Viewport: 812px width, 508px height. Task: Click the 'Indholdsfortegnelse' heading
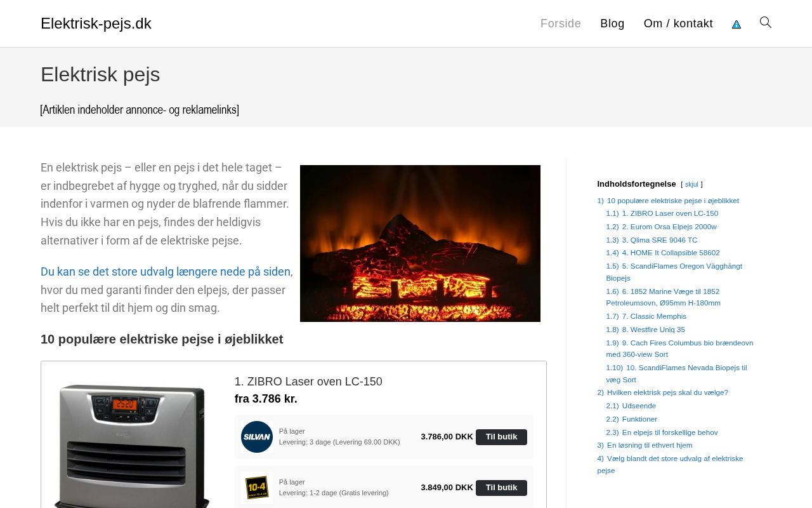coord(636,184)
